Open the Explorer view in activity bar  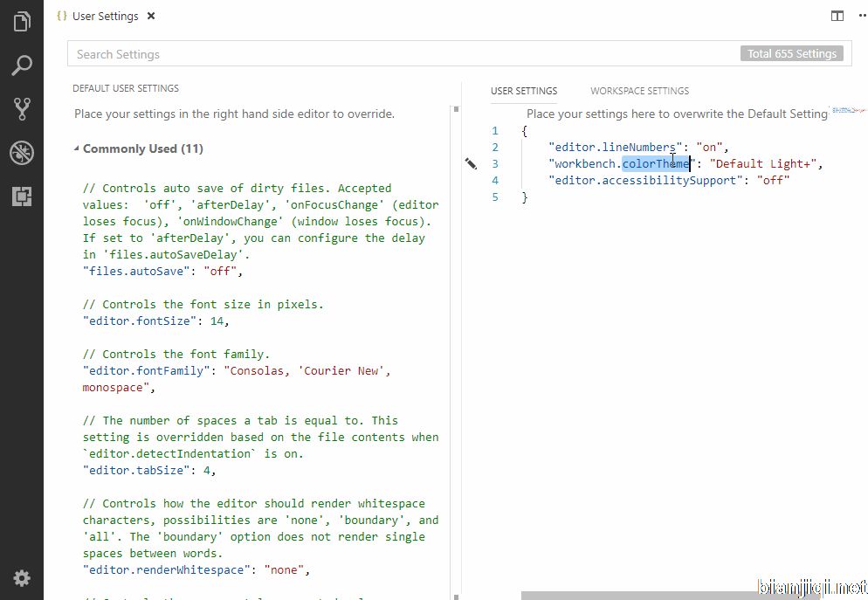click(22, 22)
